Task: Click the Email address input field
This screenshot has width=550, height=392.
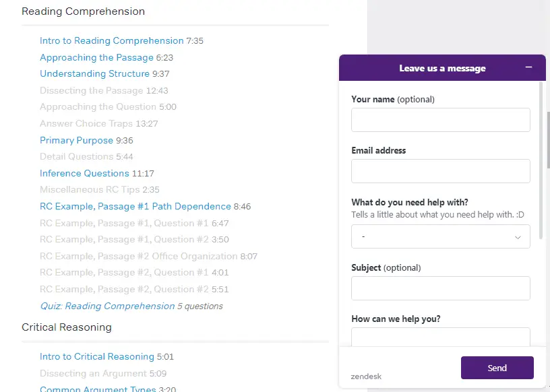Action: tap(440, 171)
